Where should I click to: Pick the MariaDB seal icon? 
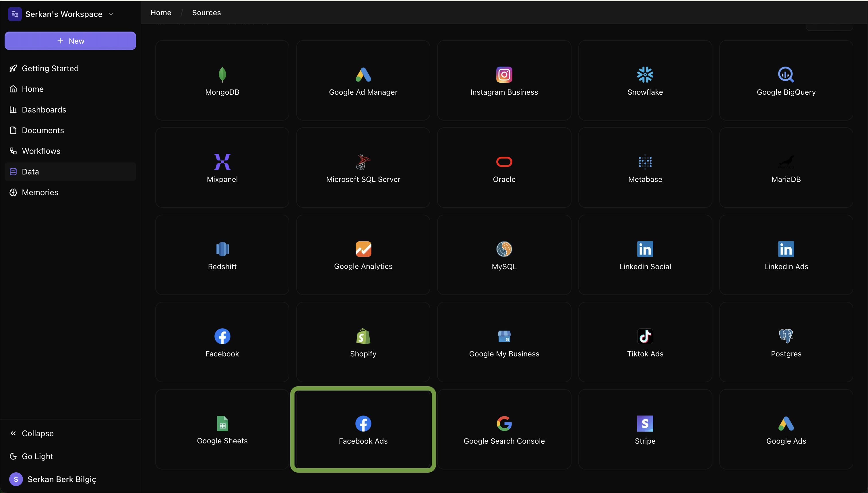pyautogui.click(x=786, y=162)
